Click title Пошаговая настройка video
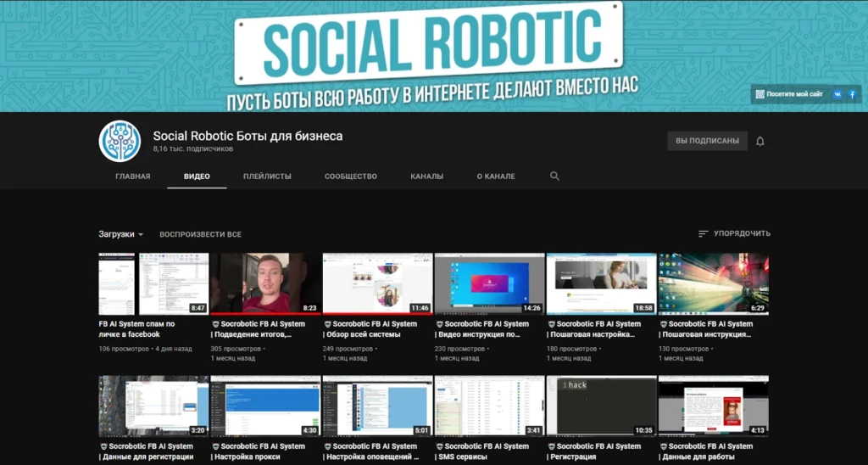Image resolution: width=868 pixels, height=465 pixels. [594, 329]
